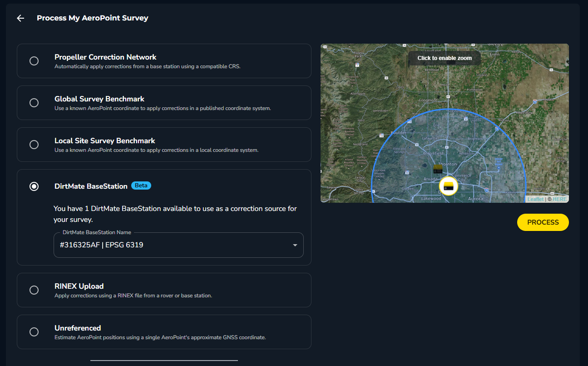Viewport: 588px width, 366px height.
Task: Click the Beta badge next to DirtMate BaseStation
Action: [141, 186]
